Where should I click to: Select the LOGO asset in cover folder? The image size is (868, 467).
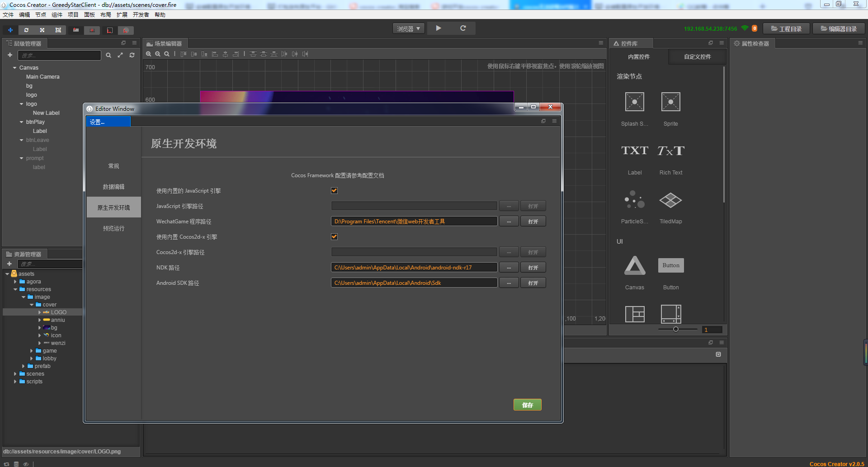click(x=59, y=312)
